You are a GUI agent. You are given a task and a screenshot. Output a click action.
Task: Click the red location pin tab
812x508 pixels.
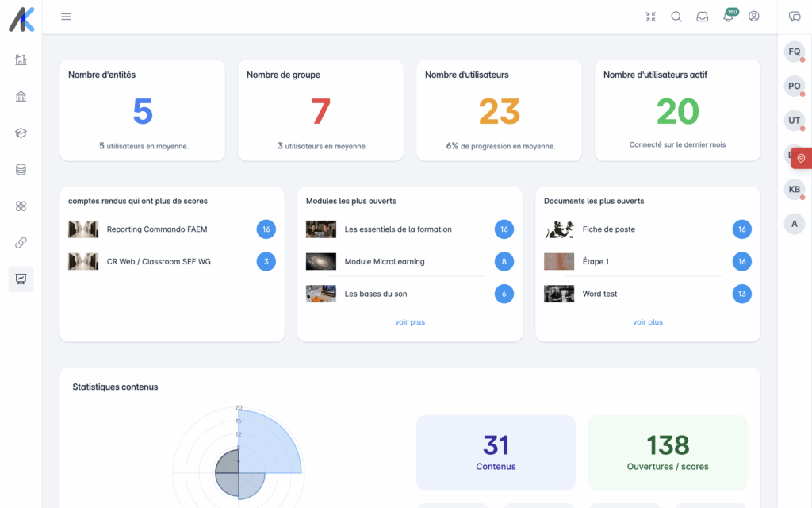click(x=801, y=158)
